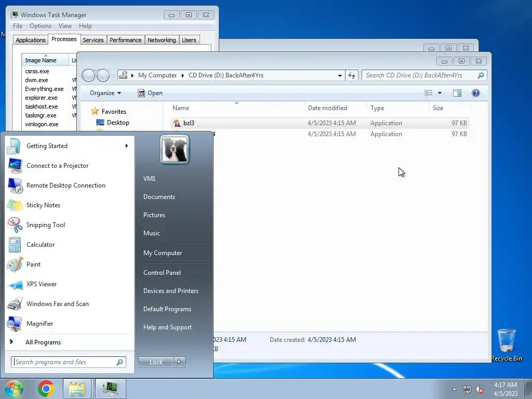Launch XPS Viewer
The image size is (532, 399).
[x=69, y=284]
